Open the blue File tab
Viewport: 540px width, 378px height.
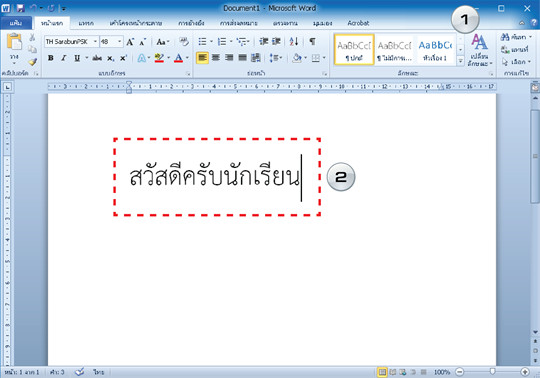pyautogui.click(x=16, y=23)
